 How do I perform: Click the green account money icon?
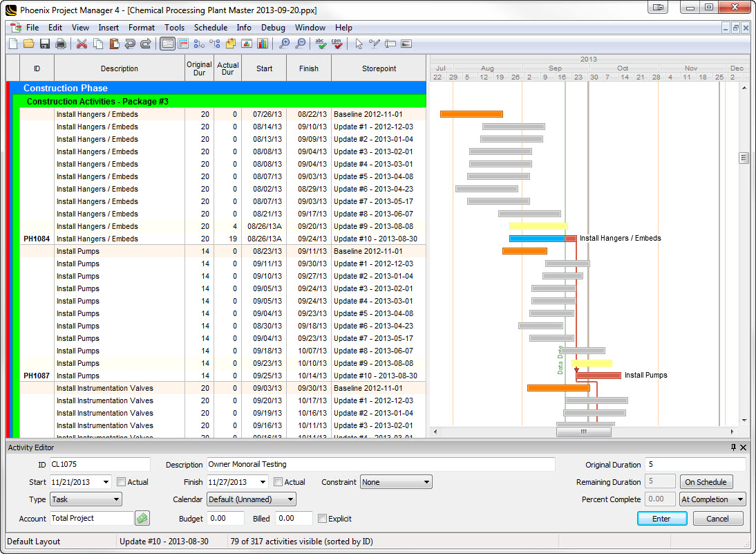coord(142,518)
